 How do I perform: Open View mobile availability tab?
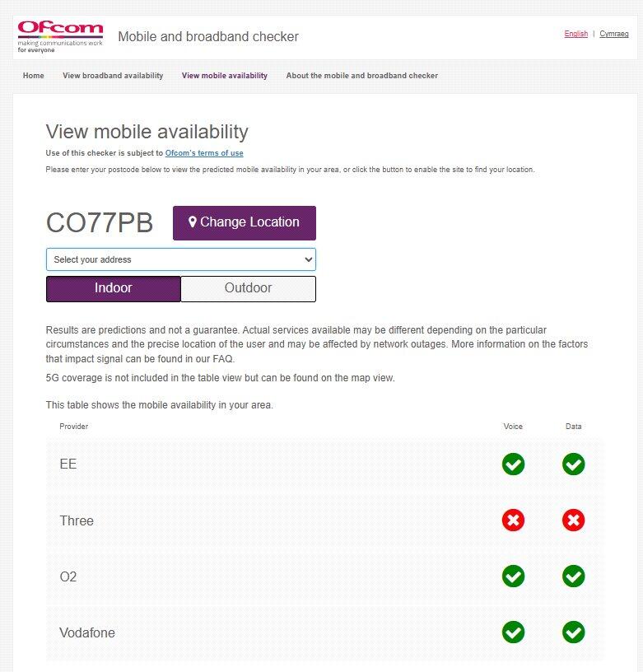[x=225, y=76]
